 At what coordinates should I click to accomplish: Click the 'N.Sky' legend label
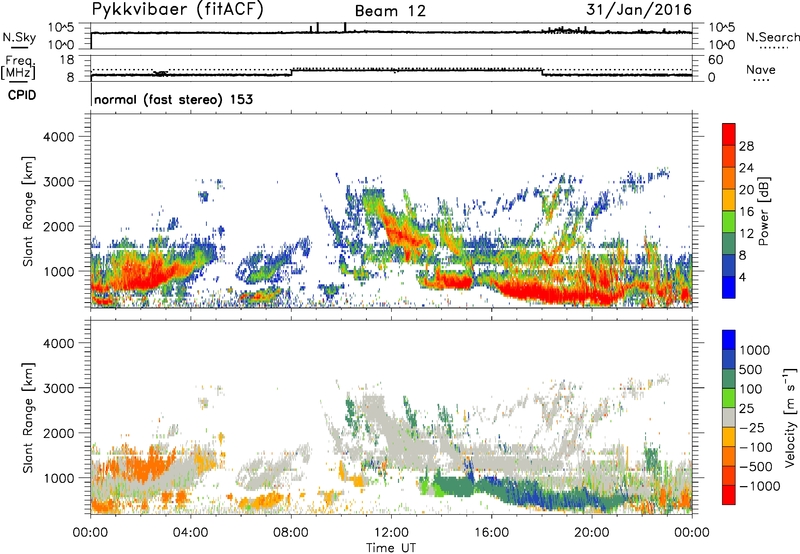(x=19, y=38)
